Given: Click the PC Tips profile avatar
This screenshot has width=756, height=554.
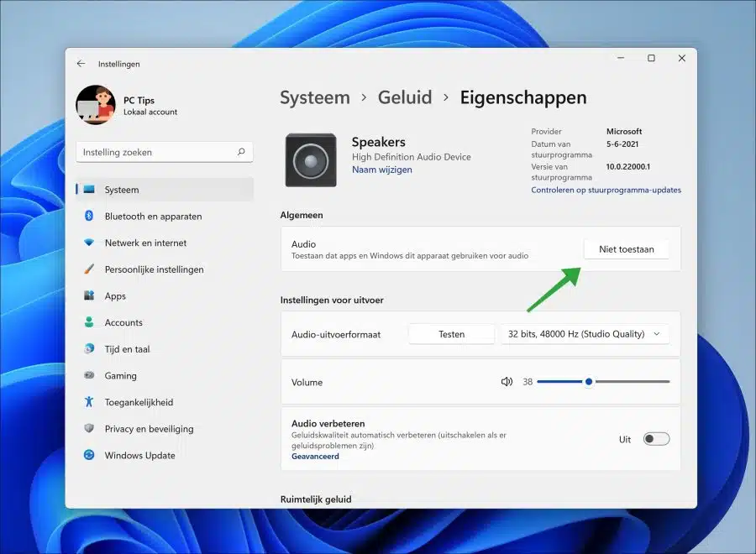Looking at the screenshot, I should [96, 105].
